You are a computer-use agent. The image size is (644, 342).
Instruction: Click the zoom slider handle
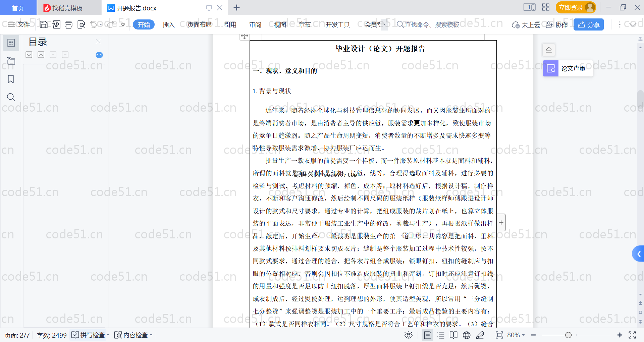568,335
